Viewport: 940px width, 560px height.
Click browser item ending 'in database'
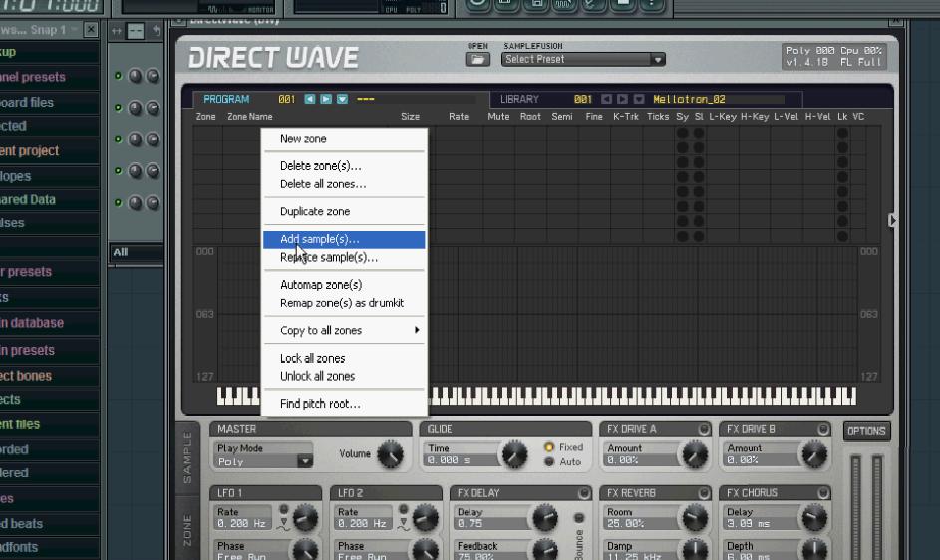32,323
